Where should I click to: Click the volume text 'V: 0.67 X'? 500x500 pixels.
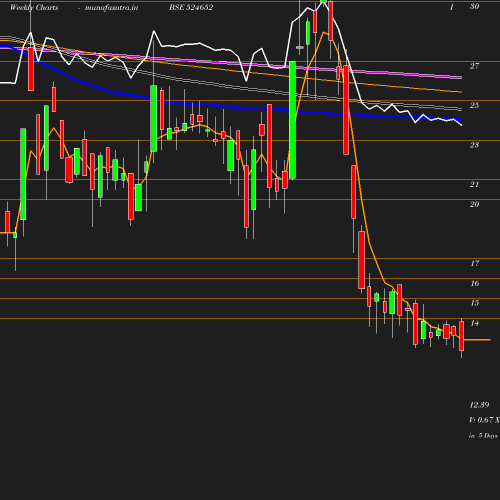click(484, 420)
